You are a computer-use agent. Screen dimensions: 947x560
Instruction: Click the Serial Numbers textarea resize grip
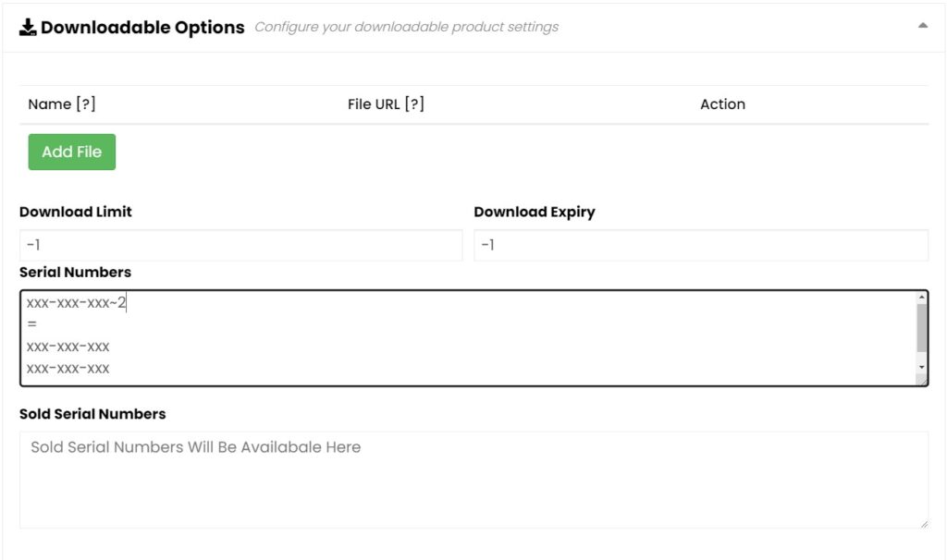pyautogui.click(x=922, y=379)
